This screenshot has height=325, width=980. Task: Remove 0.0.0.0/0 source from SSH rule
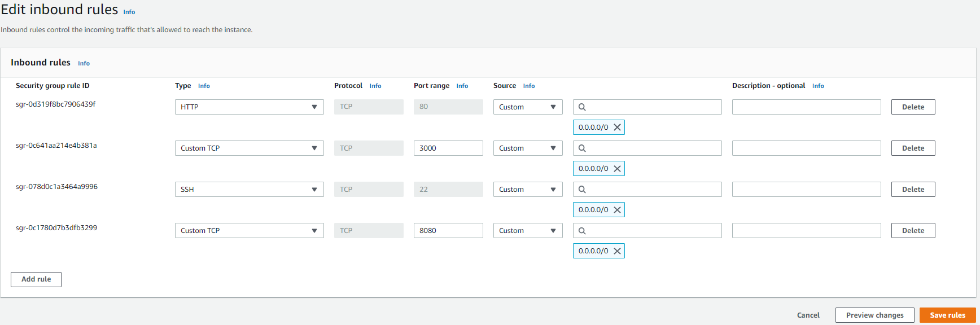pos(617,210)
